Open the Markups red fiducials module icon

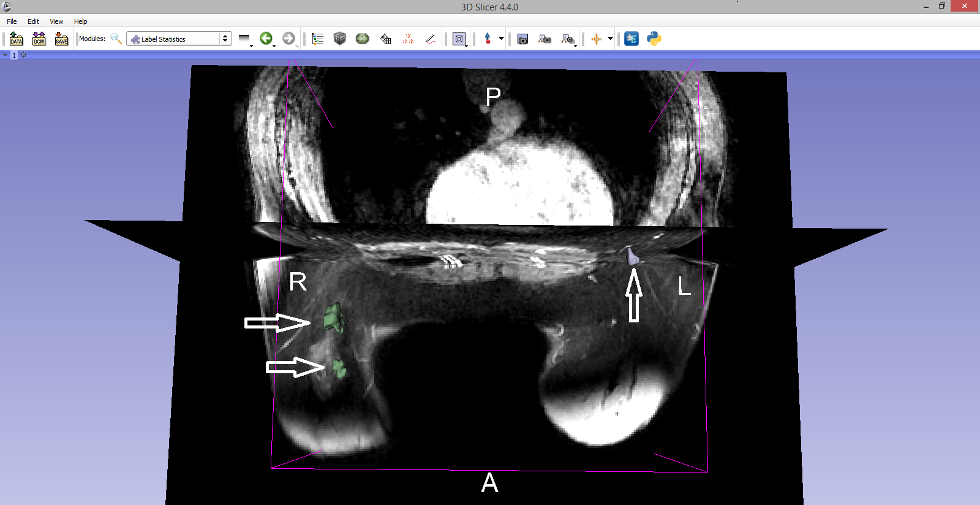click(408, 39)
